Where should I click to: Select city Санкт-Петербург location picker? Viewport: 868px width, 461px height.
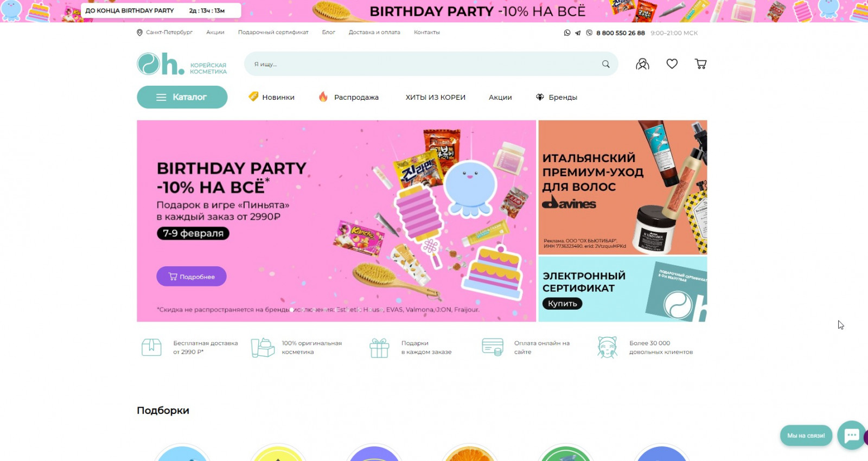point(164,33)
